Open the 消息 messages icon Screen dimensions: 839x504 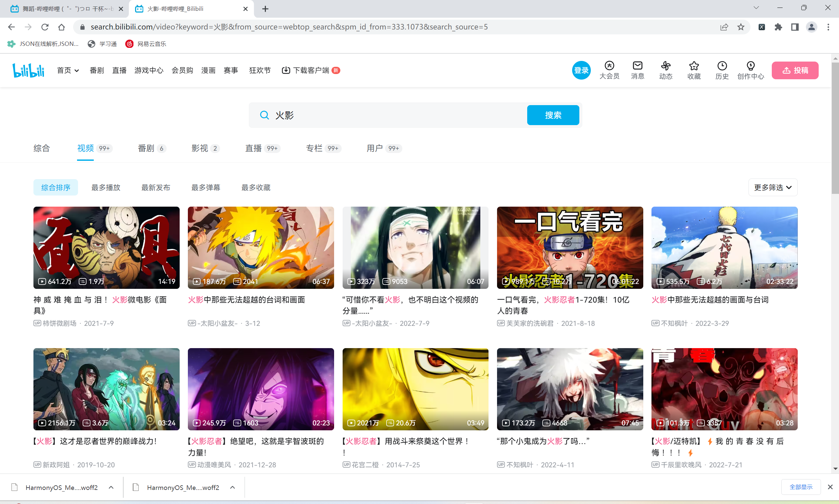coord(637,70)
